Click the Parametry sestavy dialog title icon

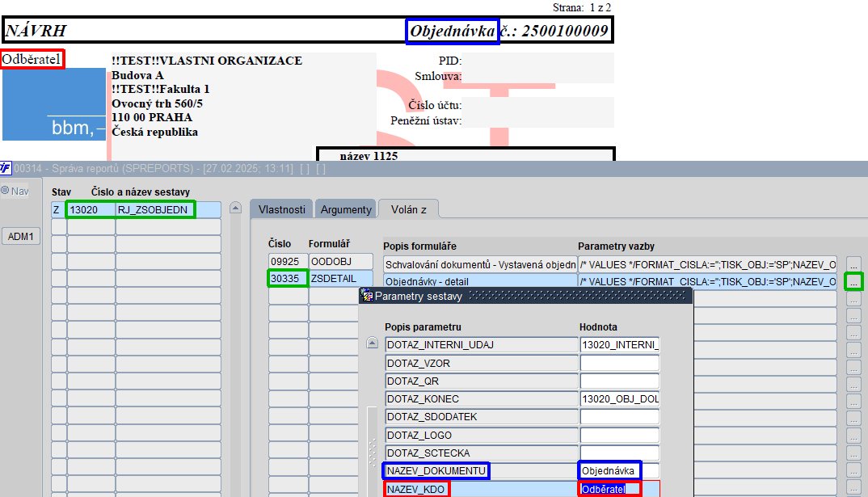click(x=366, y=296)
